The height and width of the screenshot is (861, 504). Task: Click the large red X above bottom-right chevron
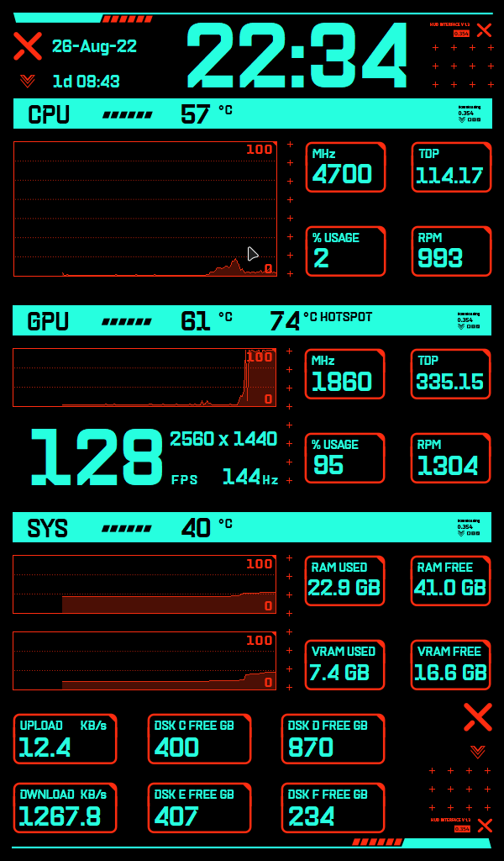click(x=477, y=717)
